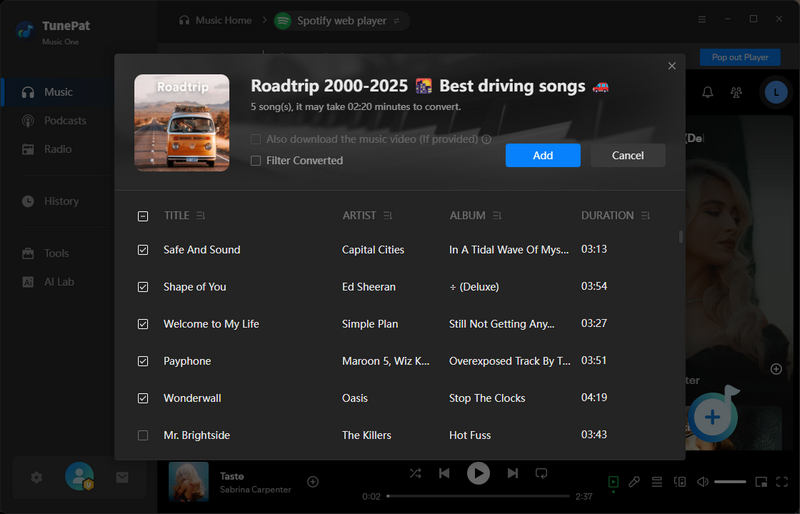800x514 pixels.
Task: Check the Mr. Brightside song
Action: tap(143, 435)
